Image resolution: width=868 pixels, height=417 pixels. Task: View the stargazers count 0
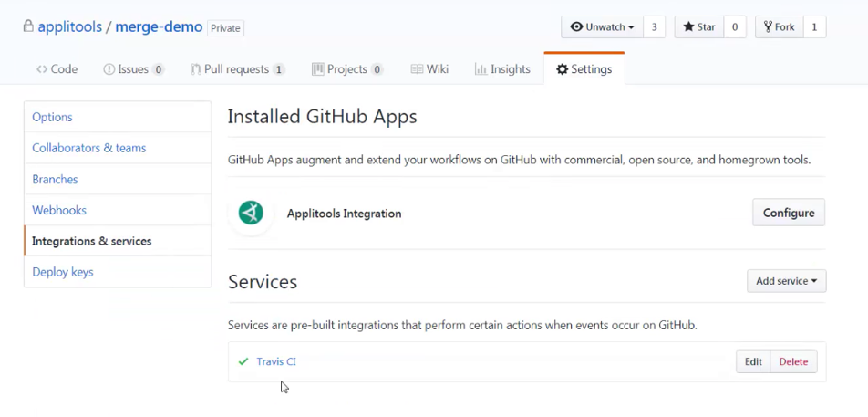(x=735, y=26)
